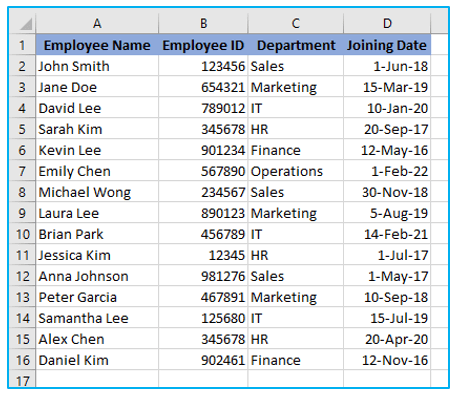Viewport: 458px width, 396px height.
Task: Select column B header
Action: point(203,23)
